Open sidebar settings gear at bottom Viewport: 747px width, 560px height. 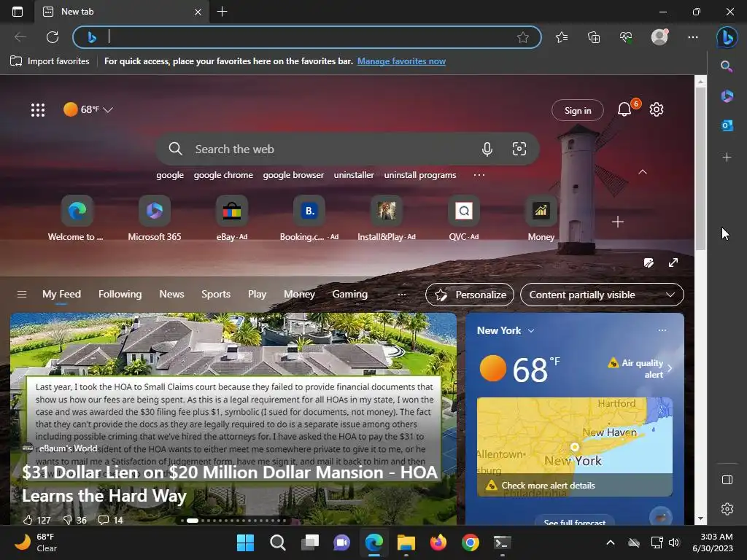pos(727,508)
